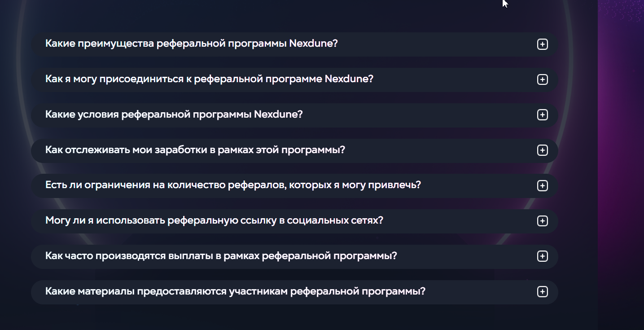The height and width of the screenshot is (330, 644).
Task: Click plus icon for participant materials question
Action: tap(543, 292)
